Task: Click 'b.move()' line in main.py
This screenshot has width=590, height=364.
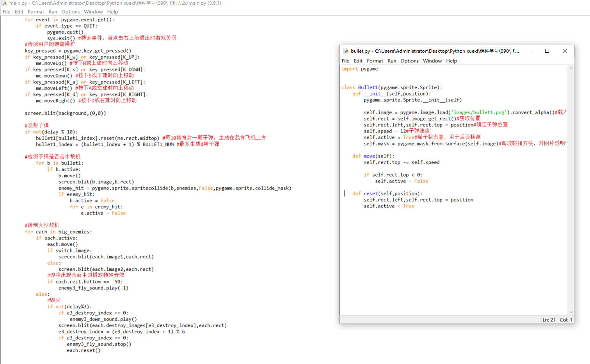Action: click(x=69, y=176)
